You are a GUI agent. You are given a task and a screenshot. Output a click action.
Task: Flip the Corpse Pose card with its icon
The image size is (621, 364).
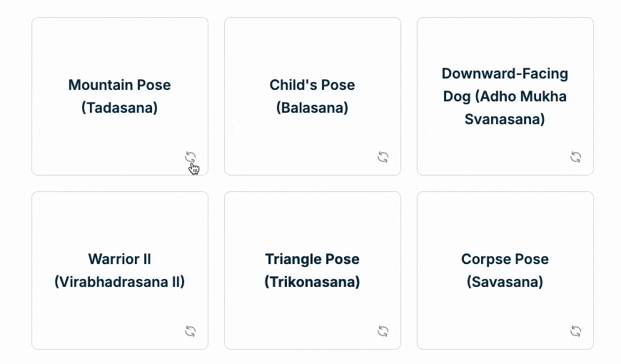[576, 331]
